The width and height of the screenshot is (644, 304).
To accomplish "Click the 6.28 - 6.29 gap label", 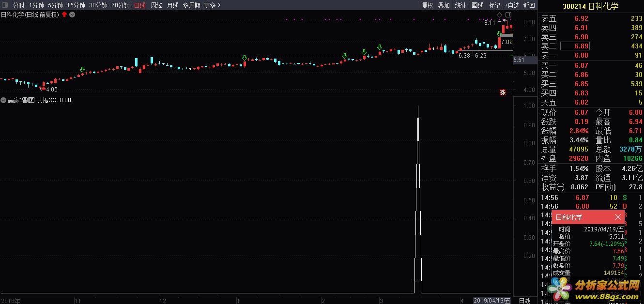I will (x=472, y=56).
